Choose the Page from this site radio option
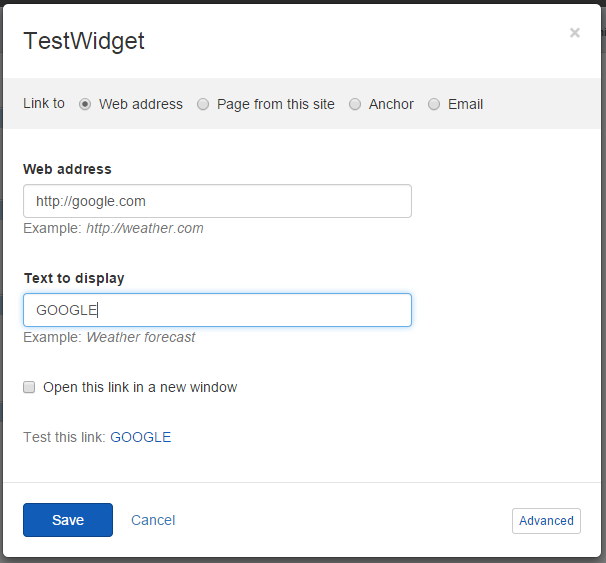This screenshot has width=606, height=563. pyautogui.click(x=203, y=104)
